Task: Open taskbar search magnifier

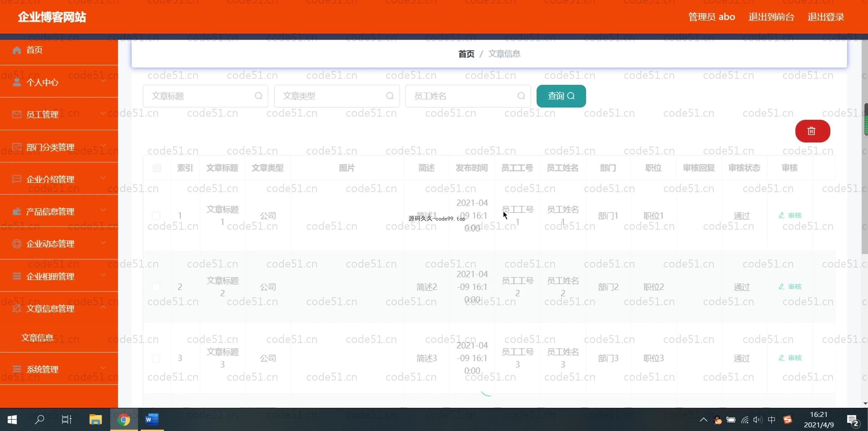Action: tap(40, 420)
